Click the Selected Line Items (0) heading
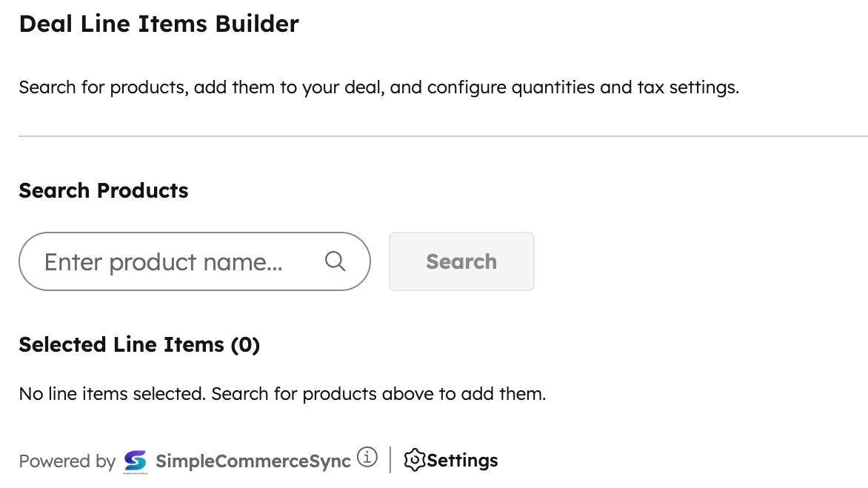868x488 pixels. click(139, 344)
